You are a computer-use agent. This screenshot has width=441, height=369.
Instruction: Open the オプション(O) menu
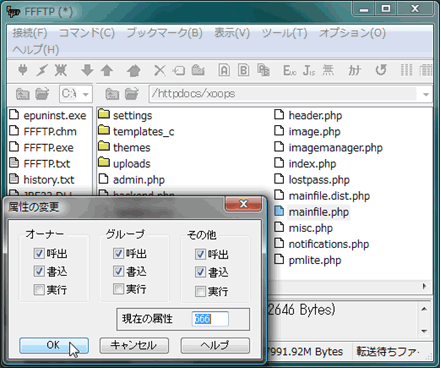point(352,33)
